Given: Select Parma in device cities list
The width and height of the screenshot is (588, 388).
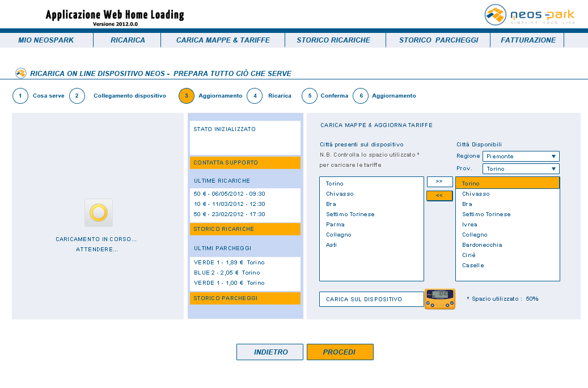Looking at the screenshot, I should [x=335, y=225].
